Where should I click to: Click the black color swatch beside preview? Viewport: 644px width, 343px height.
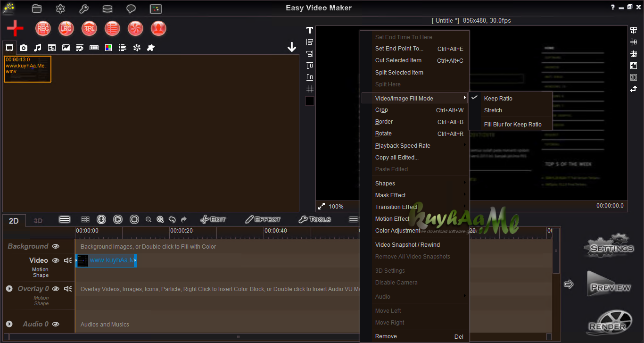point(310,101)
